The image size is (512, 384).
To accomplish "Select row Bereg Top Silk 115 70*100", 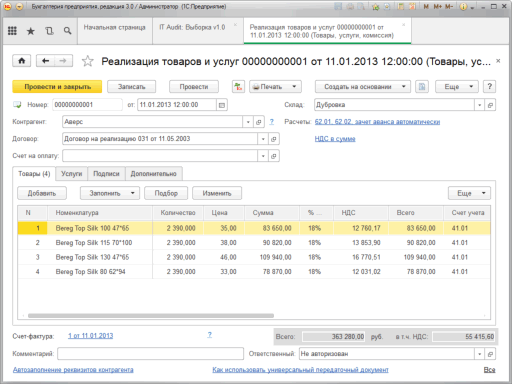I will [x=254, y=243].
